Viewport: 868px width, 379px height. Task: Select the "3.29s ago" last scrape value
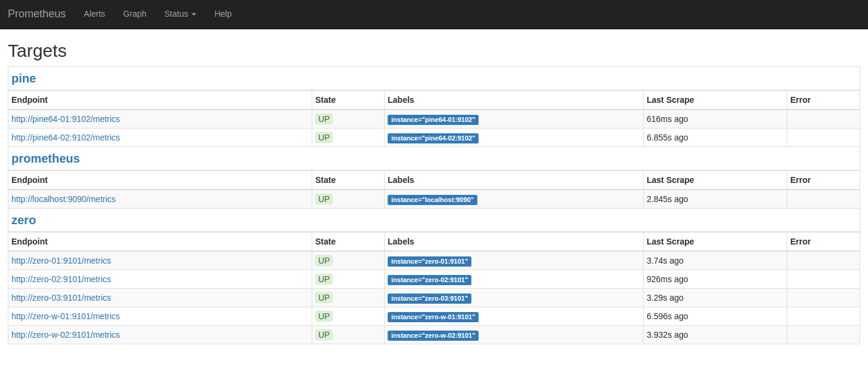665,298
